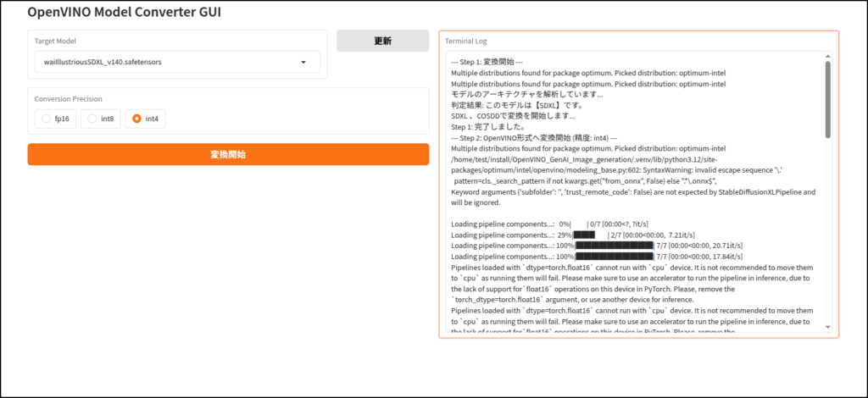Click the 'Keyword arguments' warning in the log
The image size is (868, 398).
click(632, 192)
